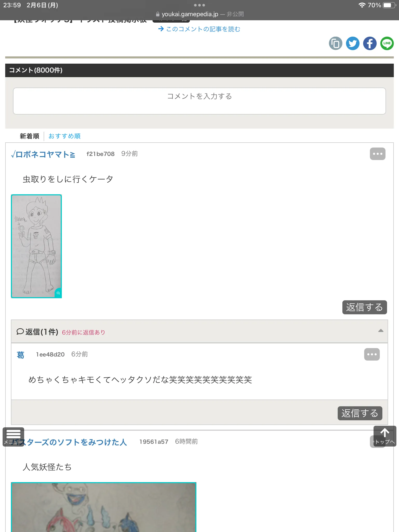This screenshot has width=399, height=532.
Task: Focus the コメントを入力する input box
Action: coord(199,101)
